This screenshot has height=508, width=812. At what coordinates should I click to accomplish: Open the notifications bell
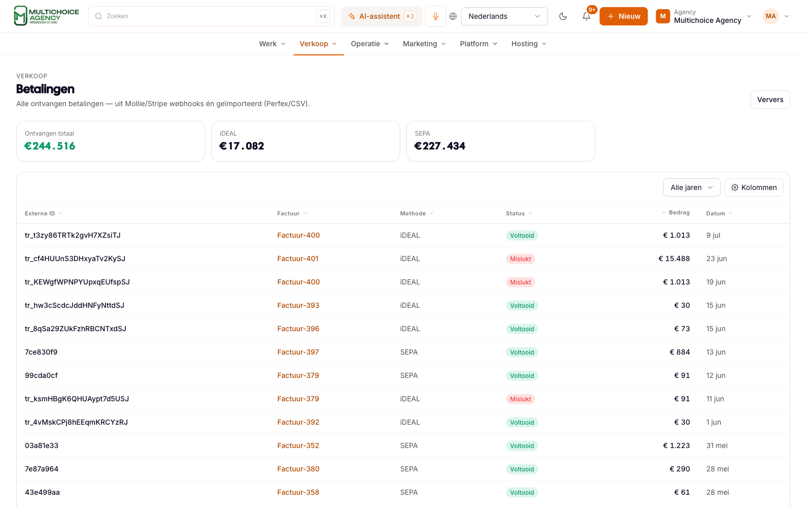click(x=586, y=16)
